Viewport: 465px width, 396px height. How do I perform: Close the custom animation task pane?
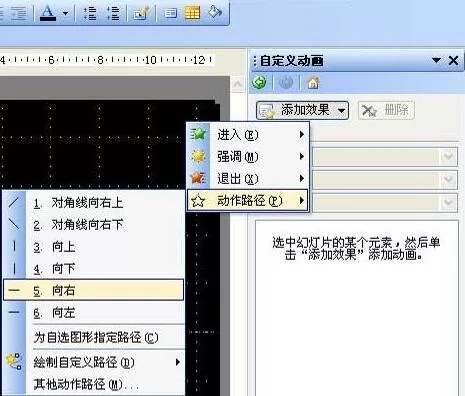[x=453, y=60]
